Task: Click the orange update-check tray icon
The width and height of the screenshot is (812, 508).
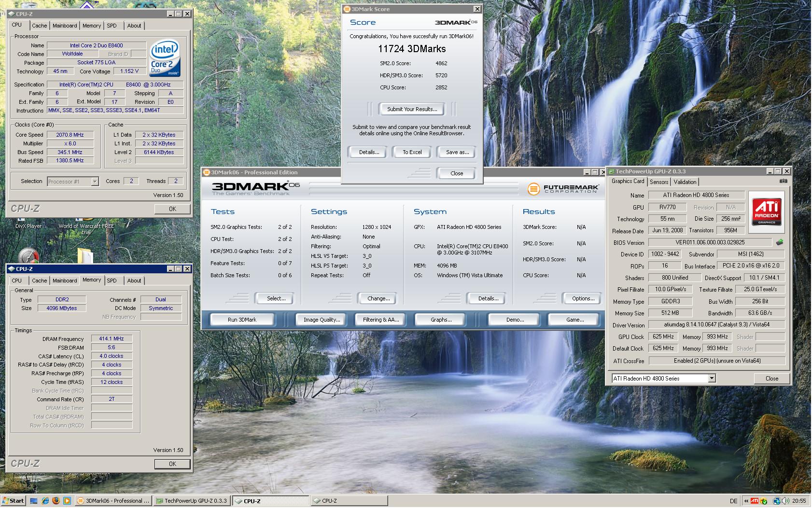Action: click(x=764, y=501)
